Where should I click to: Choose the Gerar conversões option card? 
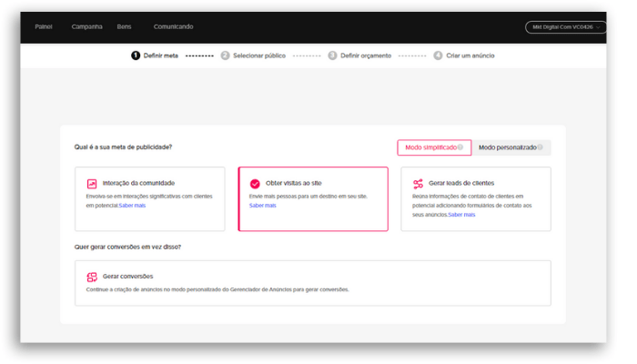(313, 283)
